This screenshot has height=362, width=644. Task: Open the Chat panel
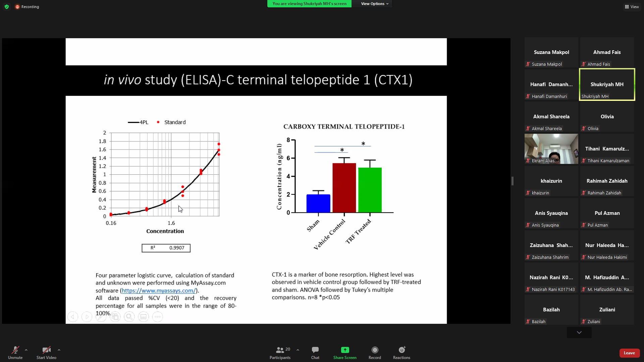click(315, 352)
